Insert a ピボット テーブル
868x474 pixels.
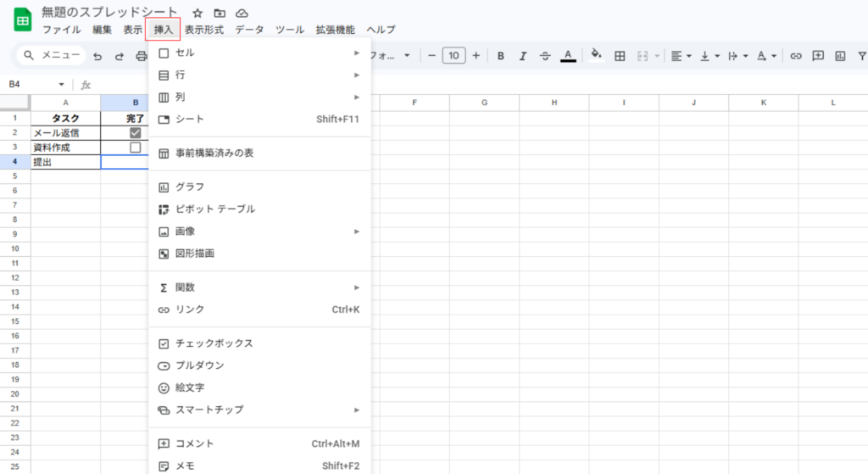click(259, 209)
